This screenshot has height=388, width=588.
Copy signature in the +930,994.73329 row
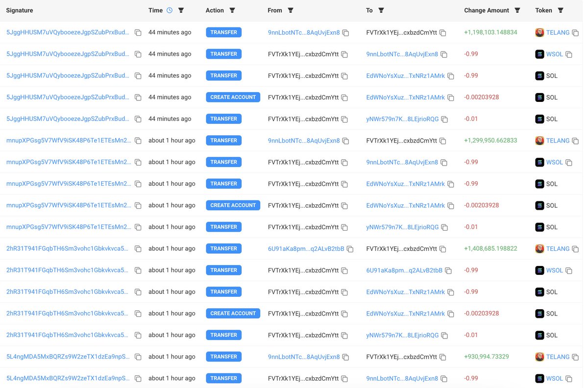(138, 357)
